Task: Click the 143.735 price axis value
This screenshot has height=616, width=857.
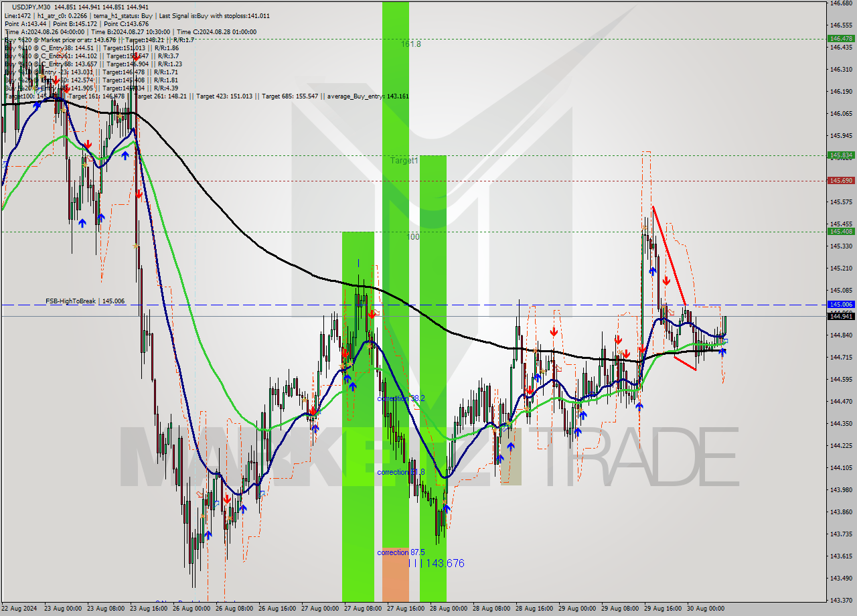Action: click(x=841, y=534)
